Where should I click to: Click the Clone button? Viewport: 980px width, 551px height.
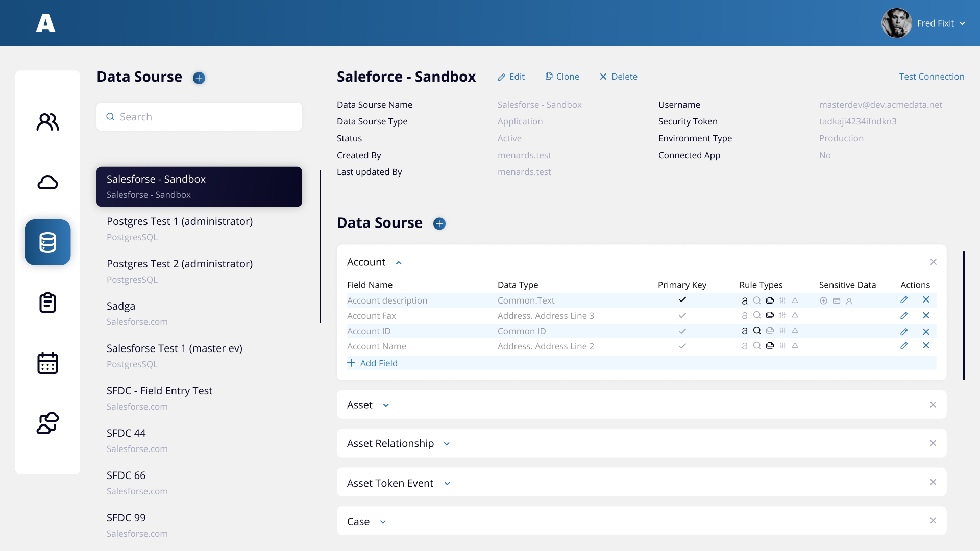click(562, 77)
